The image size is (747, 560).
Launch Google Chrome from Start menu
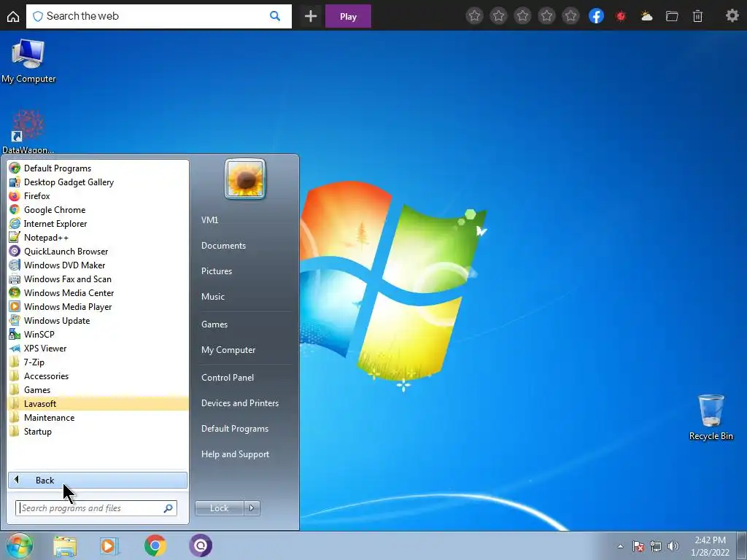point(98,209)
